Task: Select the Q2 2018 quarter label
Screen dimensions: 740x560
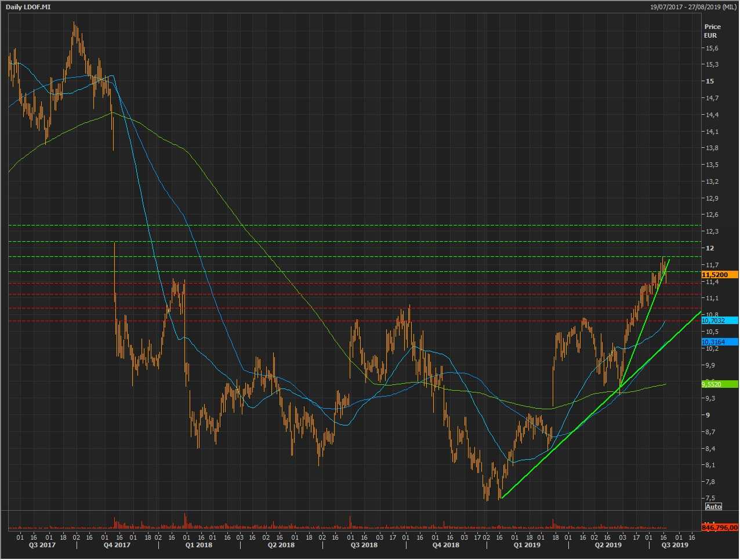Action: click(x=281, y=545)
